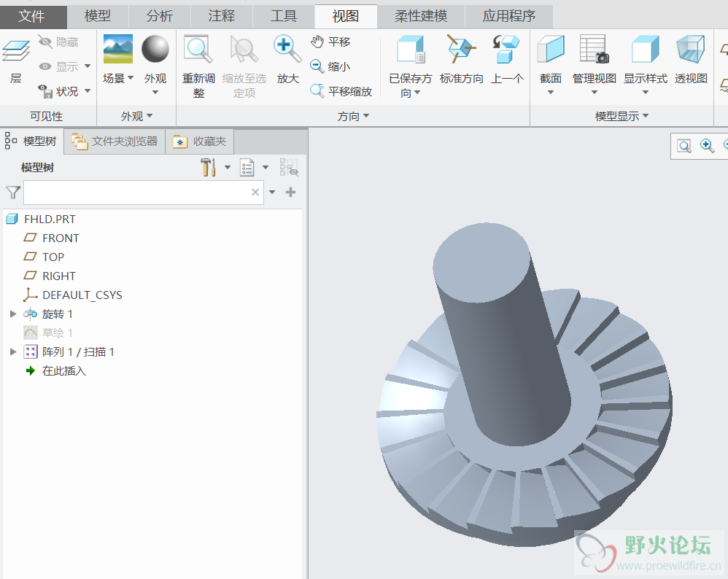The width and height of the screenshot is (728, 579).
Task: Clear the model tree search field
Action: [x=255, y=193]
